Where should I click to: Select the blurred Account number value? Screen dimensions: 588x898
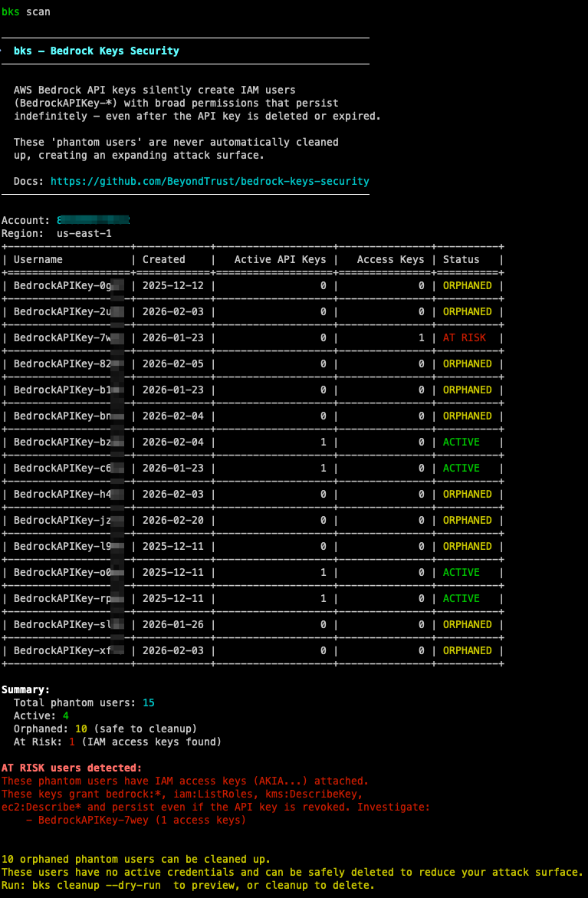coord(94,221)
